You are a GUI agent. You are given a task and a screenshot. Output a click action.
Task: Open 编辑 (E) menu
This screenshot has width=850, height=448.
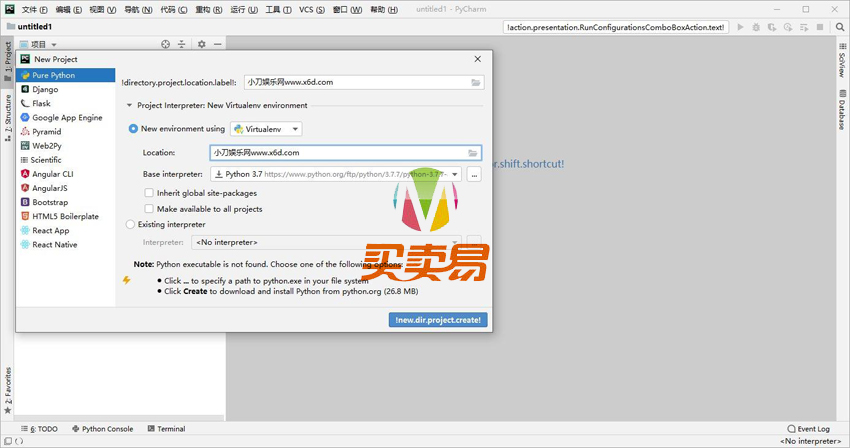pos(68,9)
